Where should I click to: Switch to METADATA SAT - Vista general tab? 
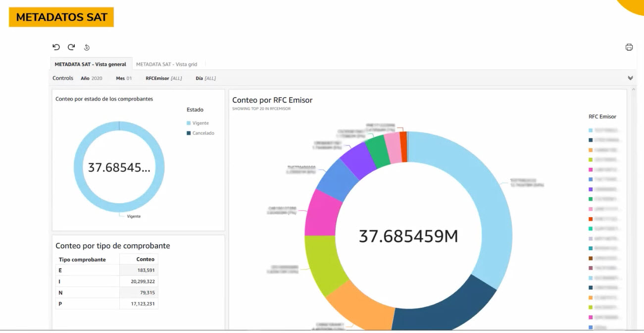(x=91, y=64)
